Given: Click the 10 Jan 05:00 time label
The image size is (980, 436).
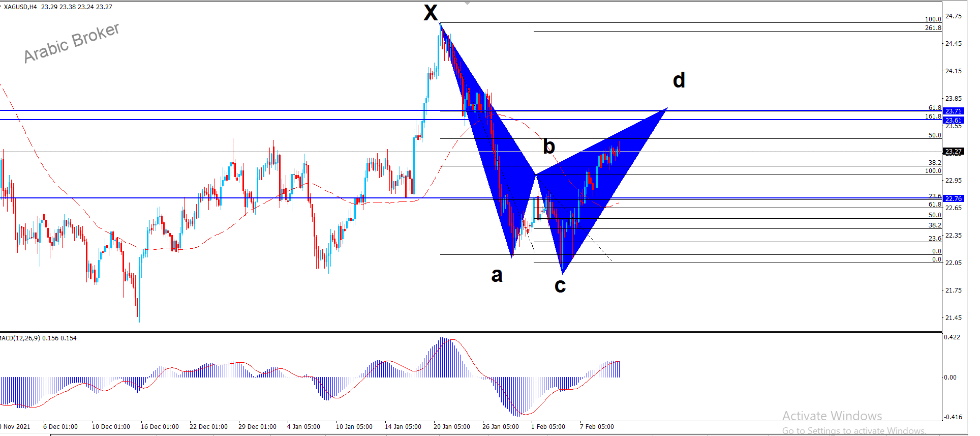Looking at the screenshot, I should click(354, 427).
